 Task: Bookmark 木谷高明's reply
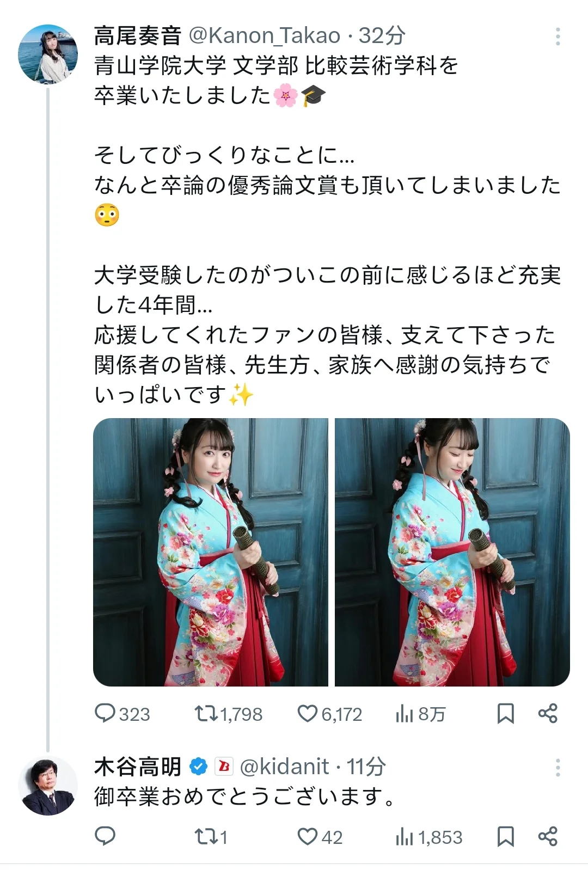[506, 836]
